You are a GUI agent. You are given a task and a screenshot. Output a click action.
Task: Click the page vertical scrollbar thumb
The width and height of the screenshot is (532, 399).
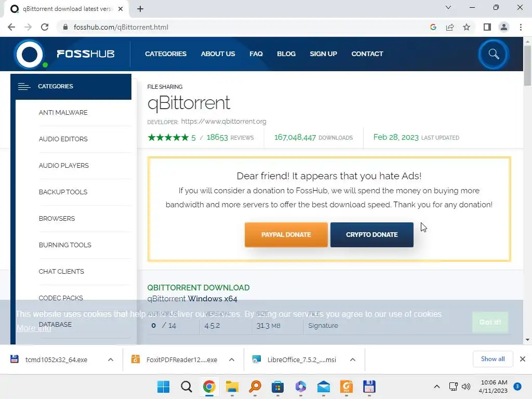pos(527,65)
